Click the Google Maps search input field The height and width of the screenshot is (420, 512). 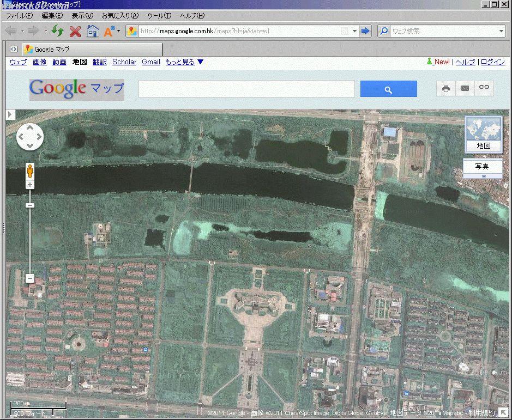(246, 89)
